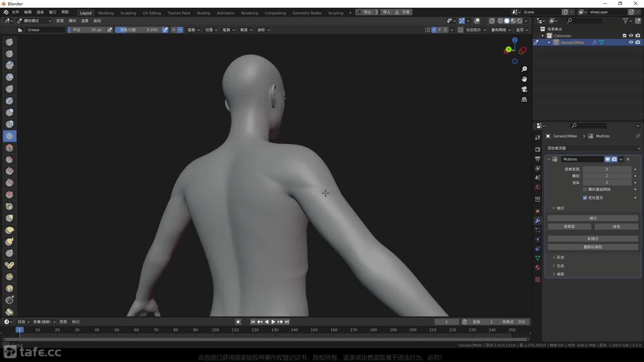Switch perspective/orthographic grid icon
The image size is (644, 362).
(524, 100)
